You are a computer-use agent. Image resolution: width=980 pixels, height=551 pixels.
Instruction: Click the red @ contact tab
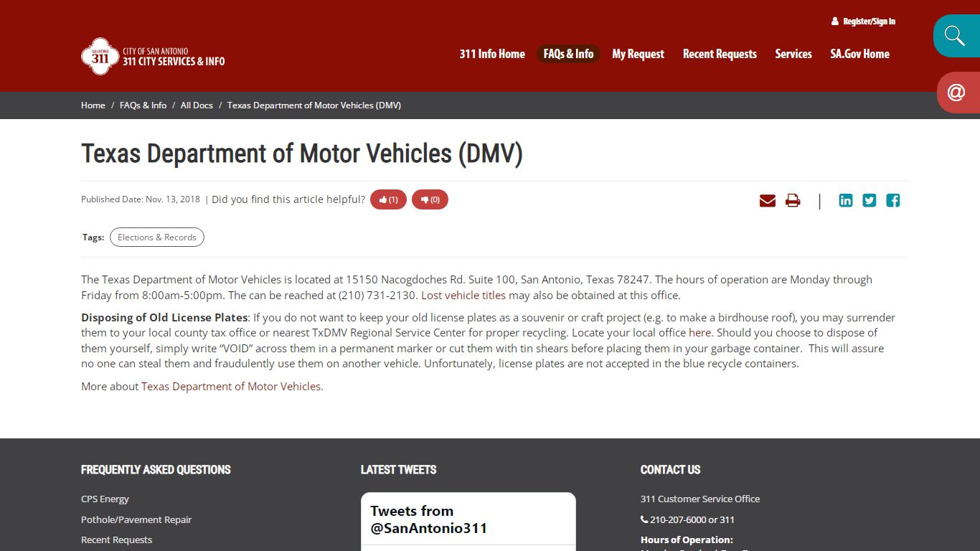coord(956,93)
